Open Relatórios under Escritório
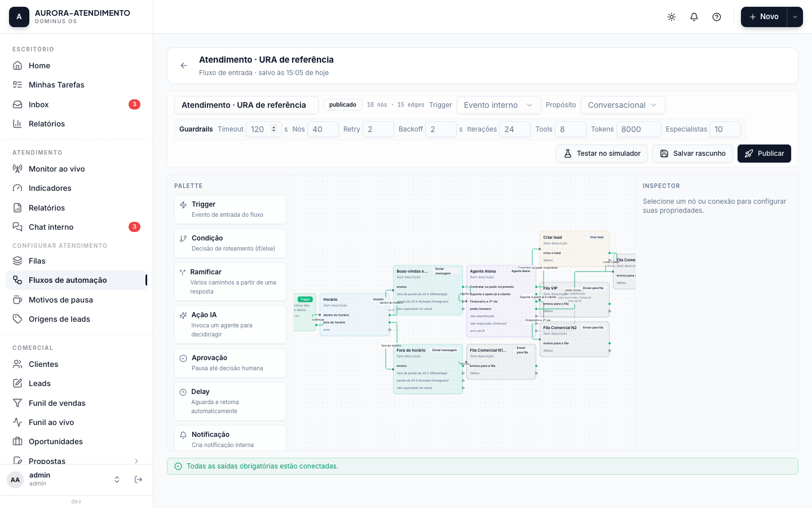The height and width of the screenshot is (508, 812). point(77,124)
